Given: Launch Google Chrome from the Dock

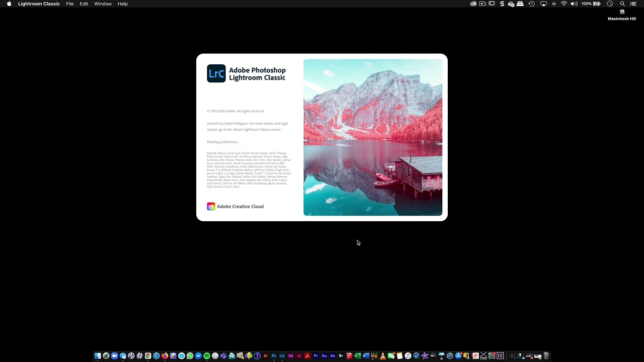Looking at the screenshot, I should (148, 356).
